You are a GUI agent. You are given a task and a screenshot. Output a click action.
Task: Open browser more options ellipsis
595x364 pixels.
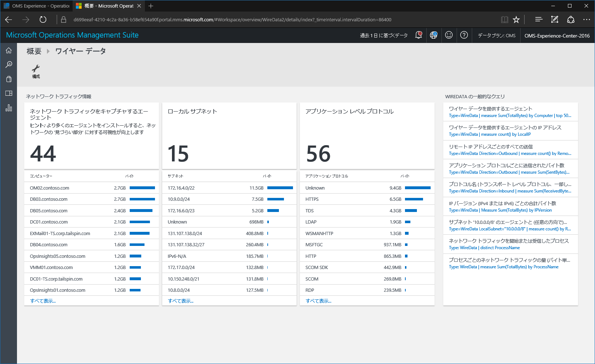click(x=587, y=19)
